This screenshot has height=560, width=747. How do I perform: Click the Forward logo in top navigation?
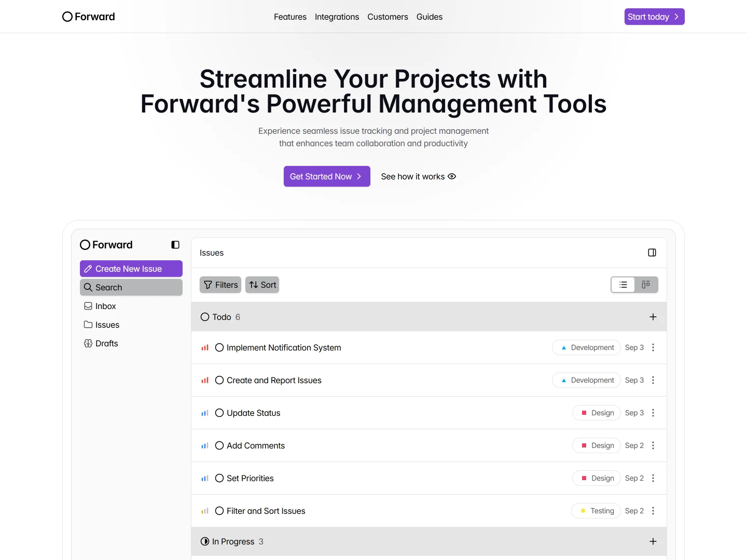pos(89,17)
